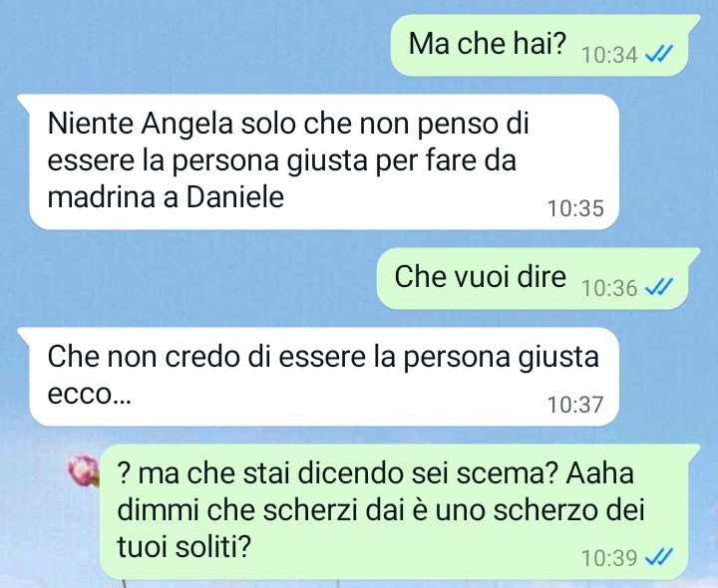Click the 10:35 timestamp on the received message
The height and width of the screenshot is (588, 718).
575,208
